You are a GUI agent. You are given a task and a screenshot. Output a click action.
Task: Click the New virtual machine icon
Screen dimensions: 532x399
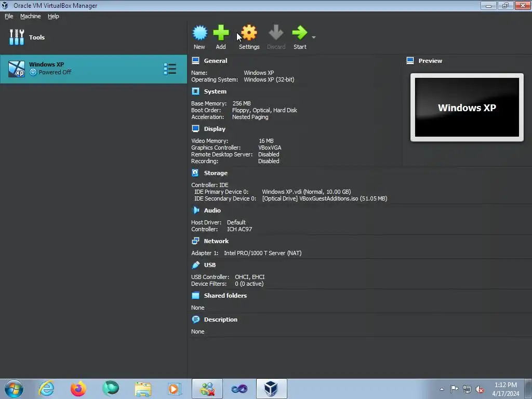pos(199,33)
